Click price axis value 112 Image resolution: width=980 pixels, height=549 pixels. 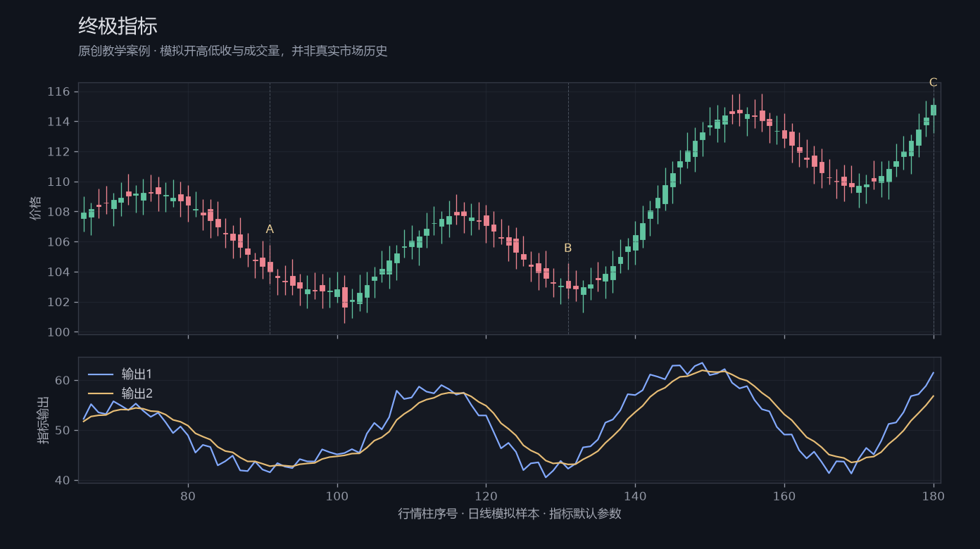click(58, 152)
